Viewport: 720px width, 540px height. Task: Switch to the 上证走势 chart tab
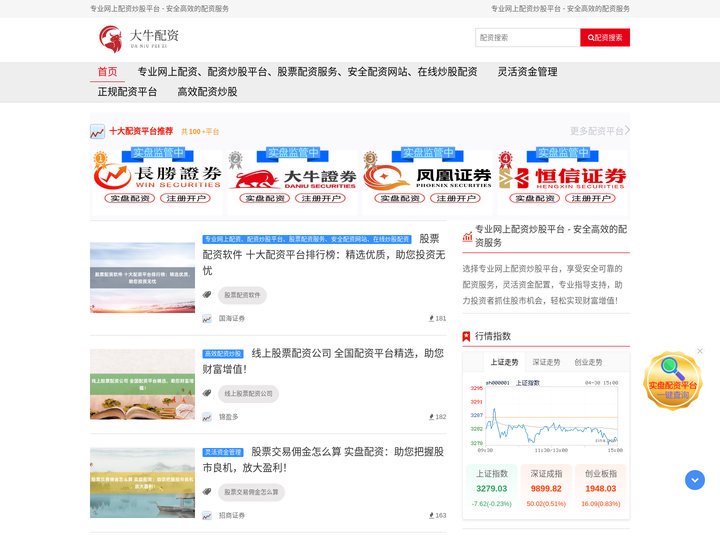pos(504,362)
